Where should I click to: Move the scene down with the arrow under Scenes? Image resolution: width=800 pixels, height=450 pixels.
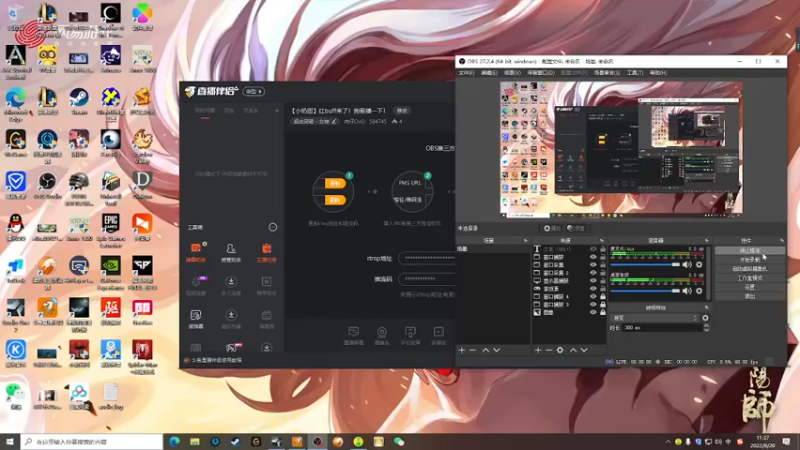point(496,350)
